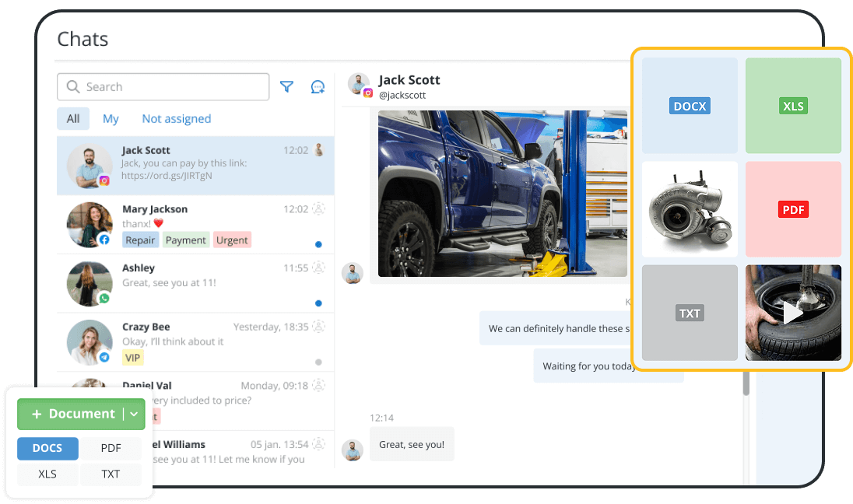
Task: Open the chat filter funnel icon
Action: [286, 86]
